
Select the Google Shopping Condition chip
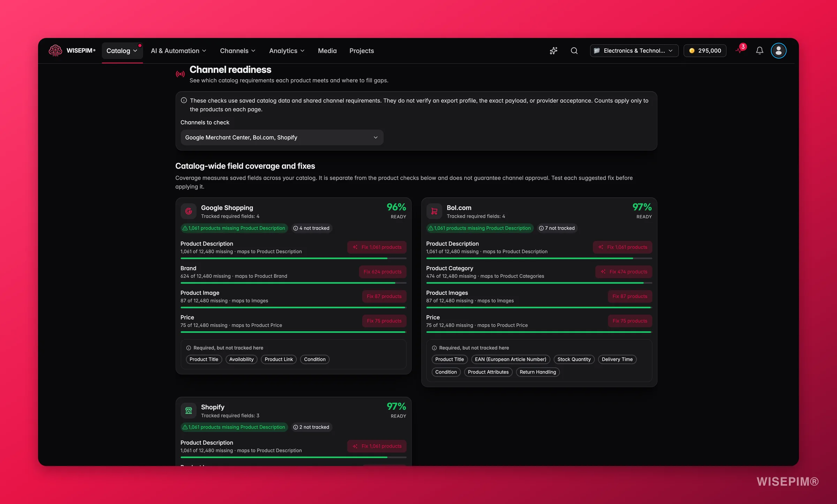[x=315, y=359]
